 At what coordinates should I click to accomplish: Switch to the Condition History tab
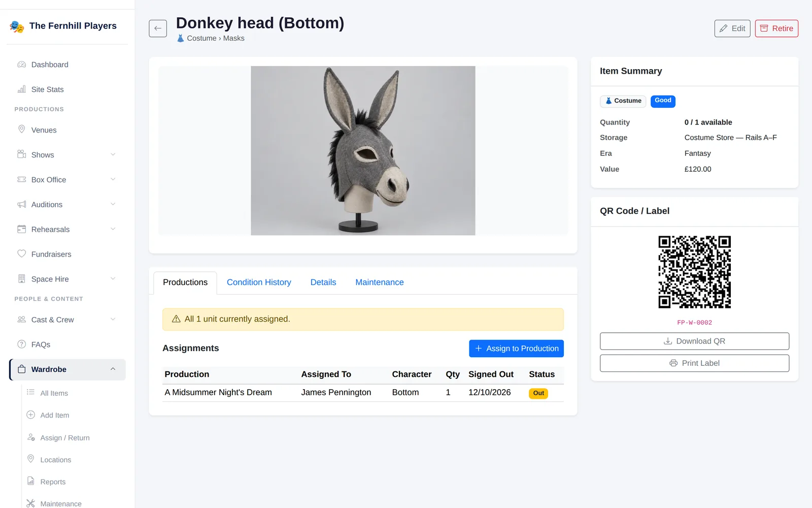259,282
